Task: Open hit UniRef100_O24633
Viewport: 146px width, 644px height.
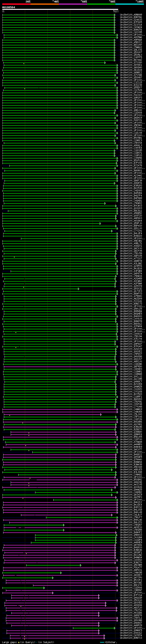Action: point(131,20)
